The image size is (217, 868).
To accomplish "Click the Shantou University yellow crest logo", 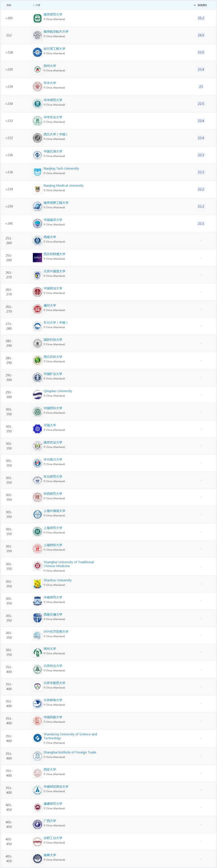I will (37, 584).
